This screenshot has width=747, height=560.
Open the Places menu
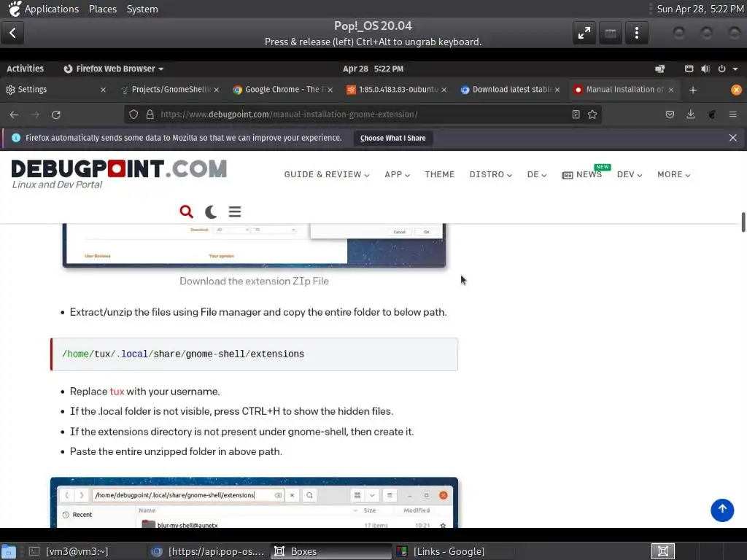click(102, 9)
